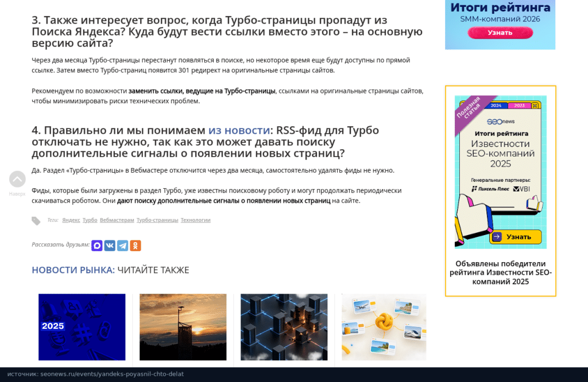Click heading 3 starting 'Также интересует вопрос'

227,32
